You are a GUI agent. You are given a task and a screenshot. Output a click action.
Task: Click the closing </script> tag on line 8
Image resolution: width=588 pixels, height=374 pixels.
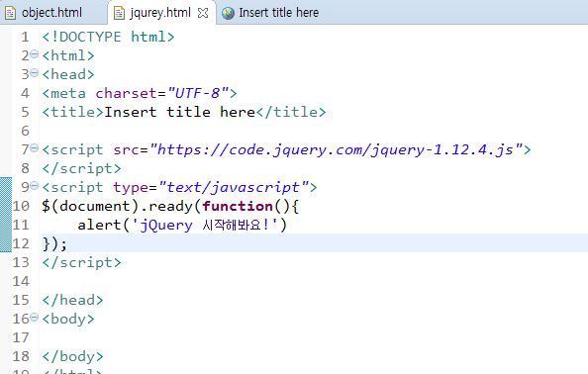[x=82, y=168]
